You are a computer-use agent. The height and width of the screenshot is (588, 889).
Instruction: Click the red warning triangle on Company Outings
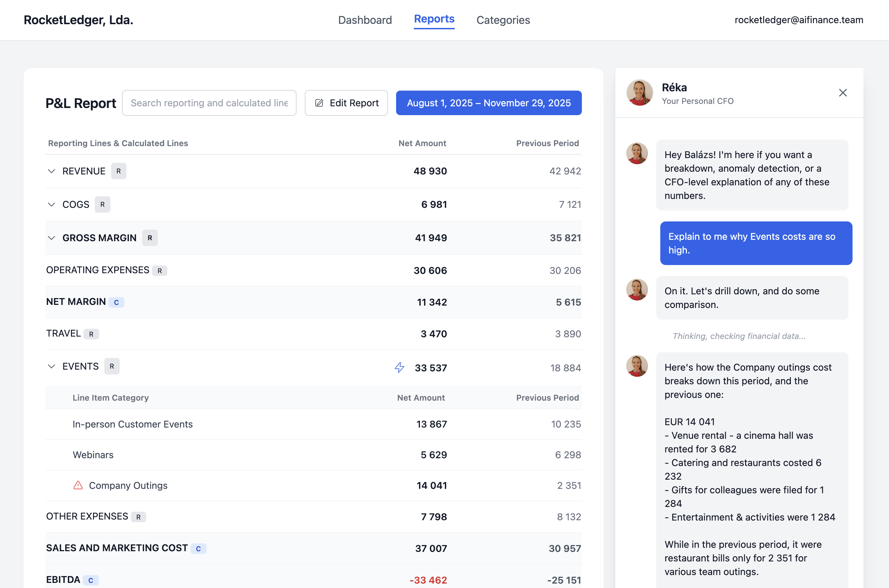(x=78, y=485)
